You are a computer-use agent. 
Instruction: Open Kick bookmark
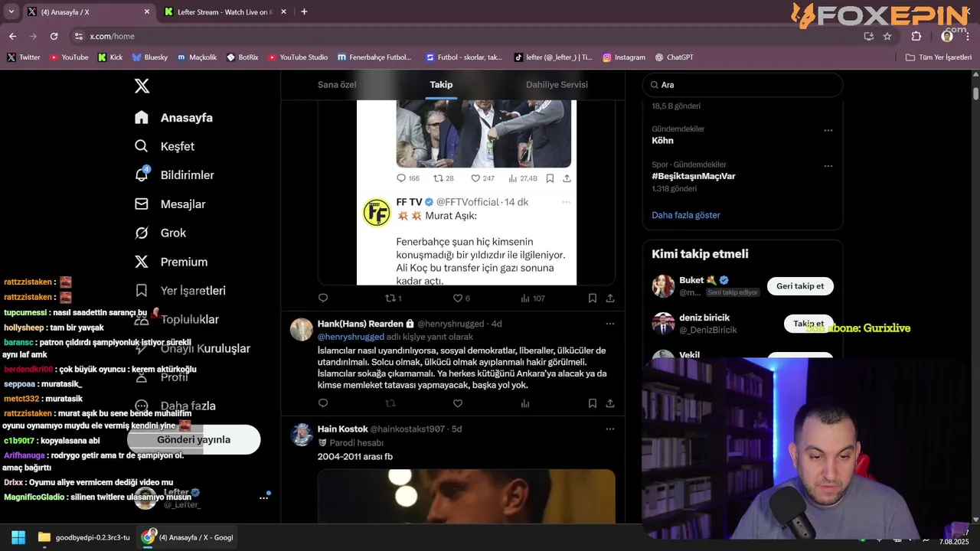point(110,57)
